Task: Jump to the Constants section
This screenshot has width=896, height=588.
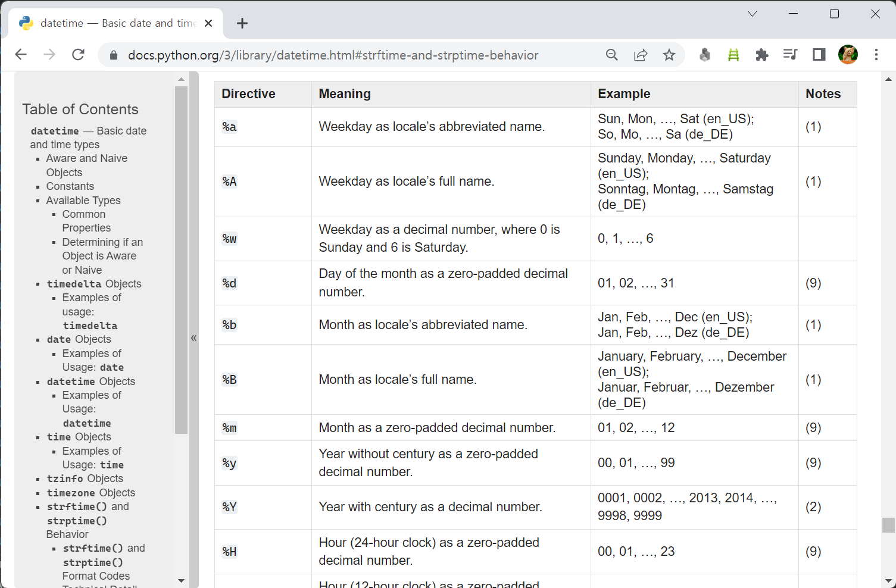Action: click(70, 186)
